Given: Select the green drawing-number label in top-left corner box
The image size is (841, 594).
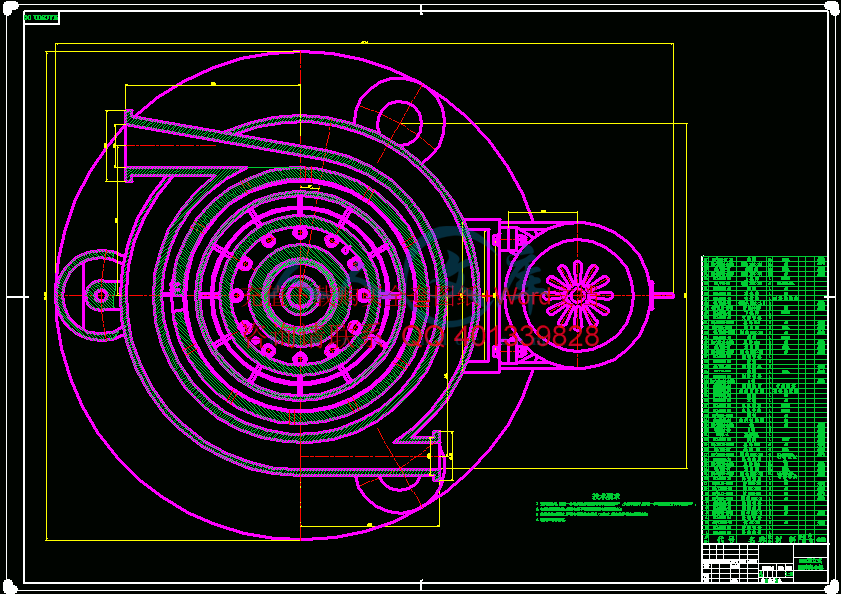Looking at the screenshot, I should [x=41, y=18].
